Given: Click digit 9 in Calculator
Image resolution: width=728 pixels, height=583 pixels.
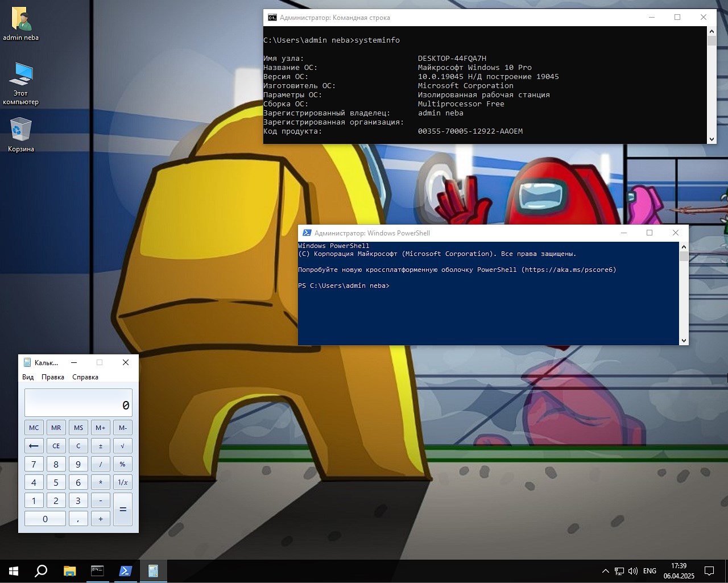Looking at the screenshot, I should click(78, 464).
